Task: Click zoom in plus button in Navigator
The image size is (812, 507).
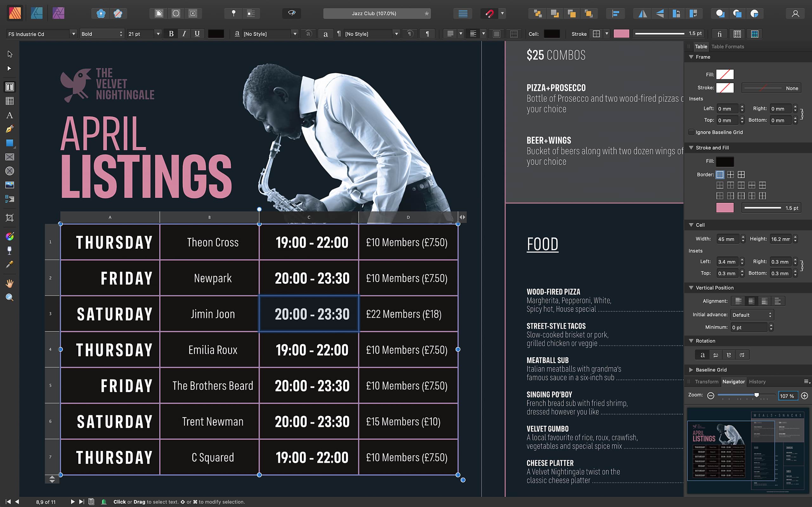Action: (804, 396)
